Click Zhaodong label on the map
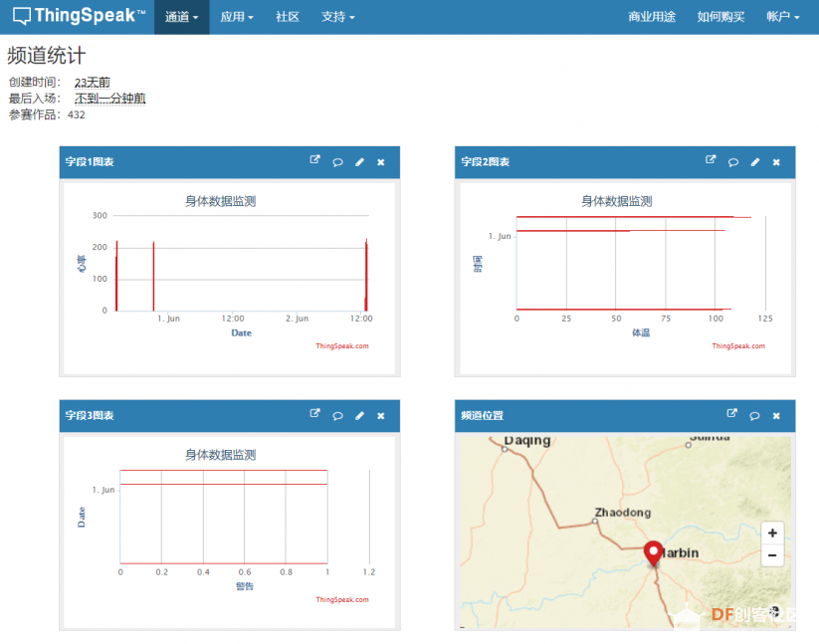This screenshot has height=644, width=819. pos(623,513)
